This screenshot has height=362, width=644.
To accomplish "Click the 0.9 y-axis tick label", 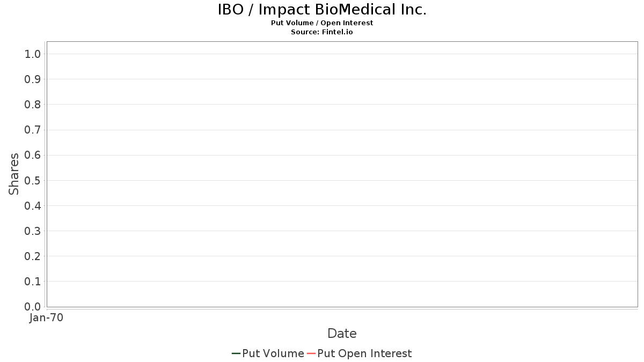I will [33, 79].
